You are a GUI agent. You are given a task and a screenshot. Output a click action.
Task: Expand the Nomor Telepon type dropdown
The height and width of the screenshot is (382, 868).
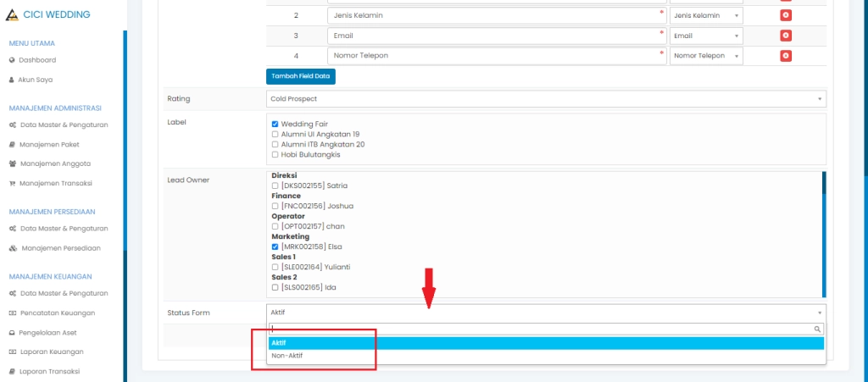click(705, 56)
